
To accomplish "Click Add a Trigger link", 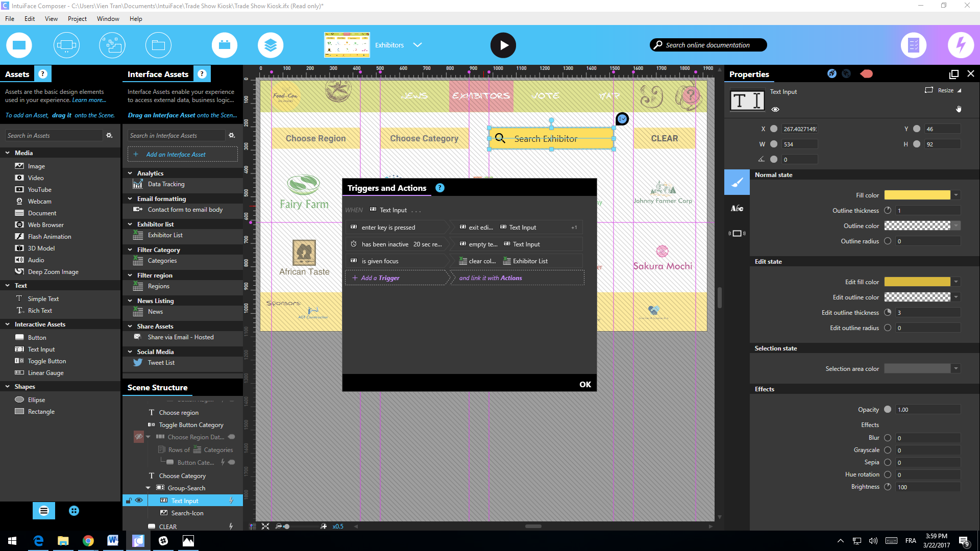I will pyautogui.click(x=380, y=278).
